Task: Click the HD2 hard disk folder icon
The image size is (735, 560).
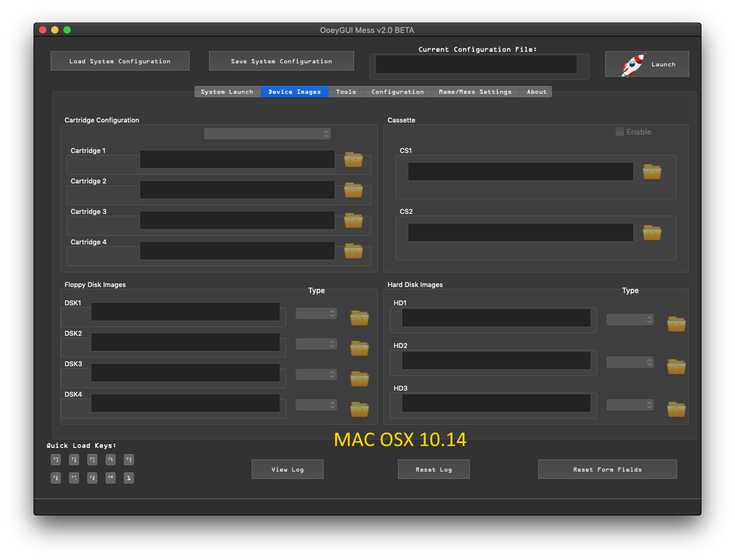Action: coord(676,367)
